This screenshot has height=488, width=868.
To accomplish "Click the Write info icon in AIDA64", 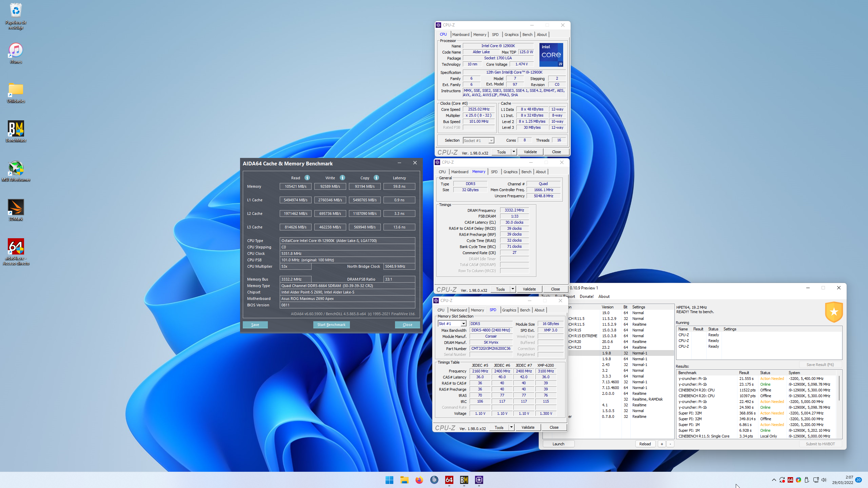I will (342, 178).
